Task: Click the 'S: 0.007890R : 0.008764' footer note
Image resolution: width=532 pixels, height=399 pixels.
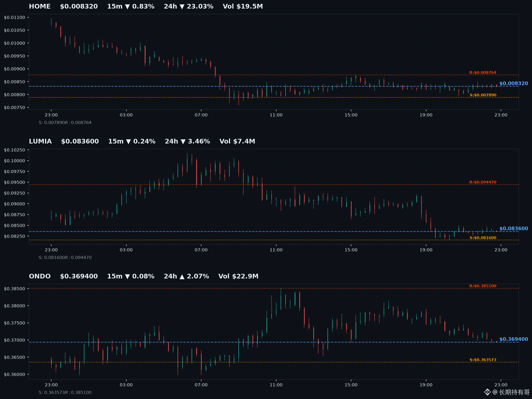Action: pos(65,123)
